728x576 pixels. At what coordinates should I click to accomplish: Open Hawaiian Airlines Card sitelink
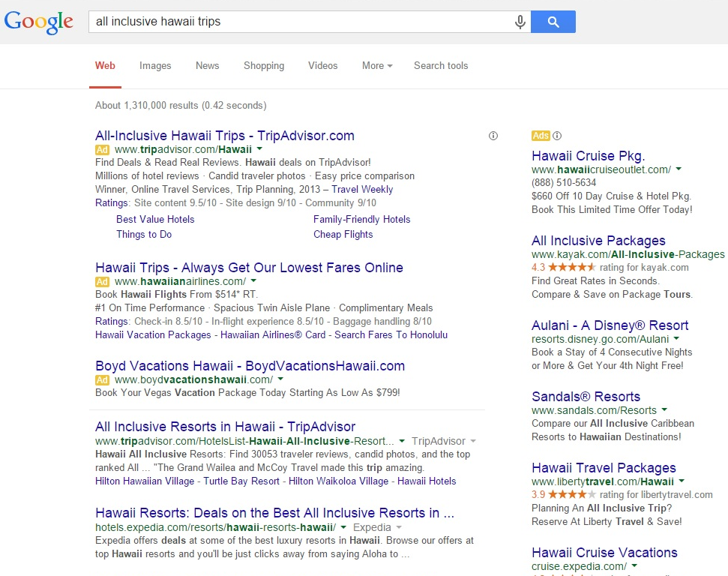[273, 335]
